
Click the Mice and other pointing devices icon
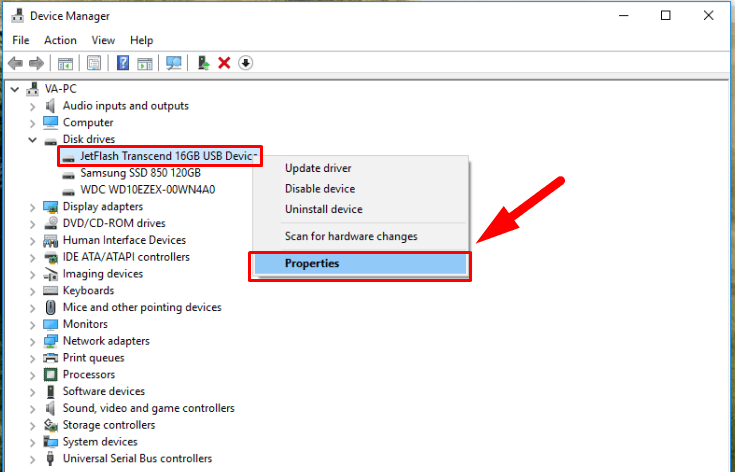[50, 307]
